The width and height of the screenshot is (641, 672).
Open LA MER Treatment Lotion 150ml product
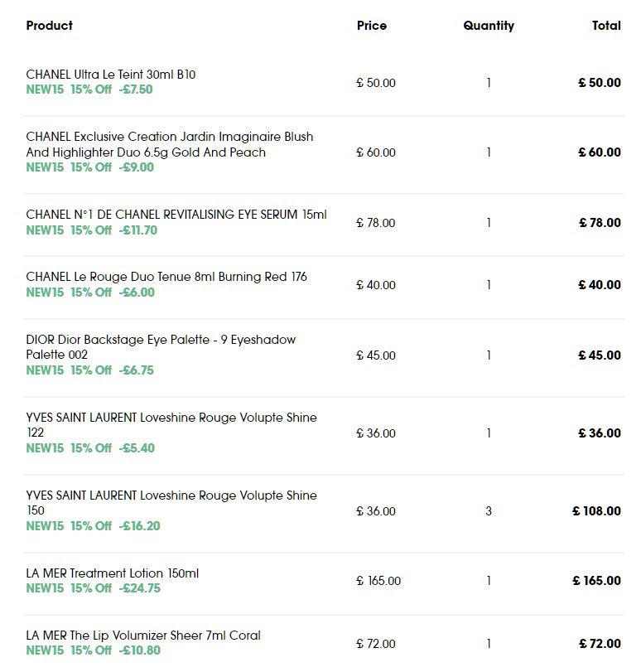112,573
